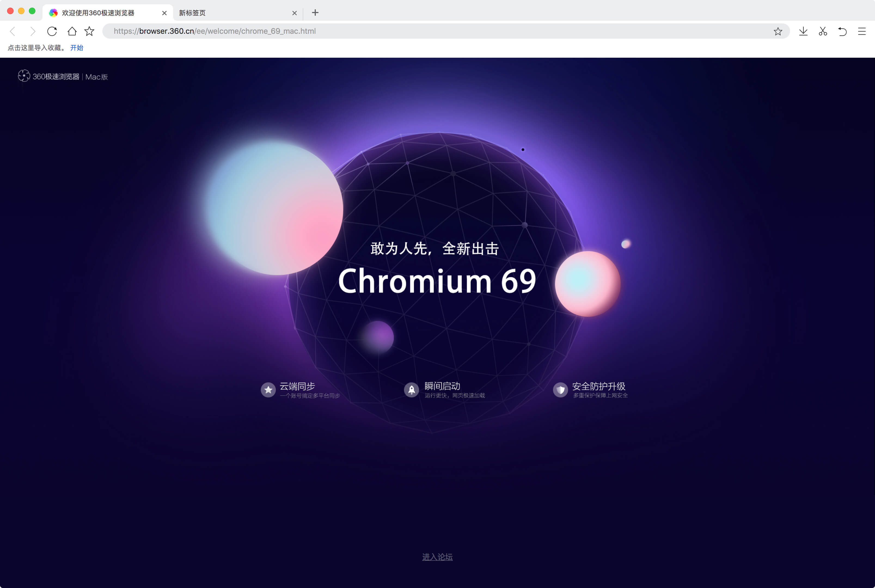
Task: Click the 开始 import bookmarks link
Action: coord(77,48)
